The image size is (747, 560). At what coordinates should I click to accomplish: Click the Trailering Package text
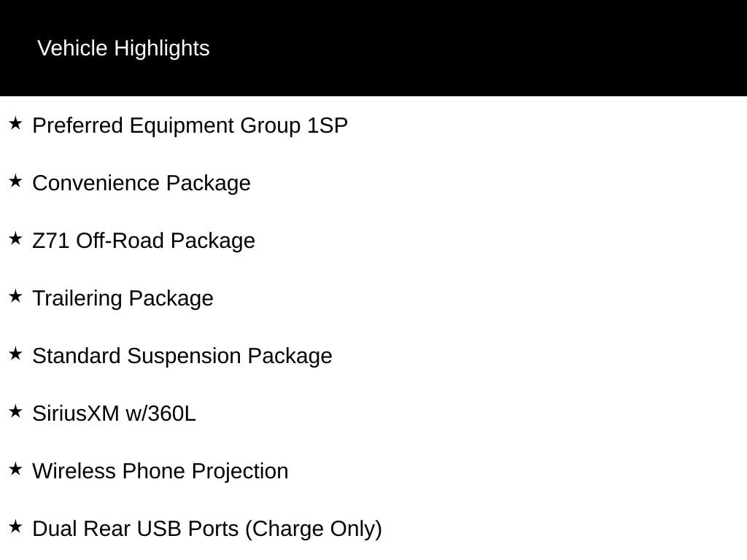(x=123, y=299)
